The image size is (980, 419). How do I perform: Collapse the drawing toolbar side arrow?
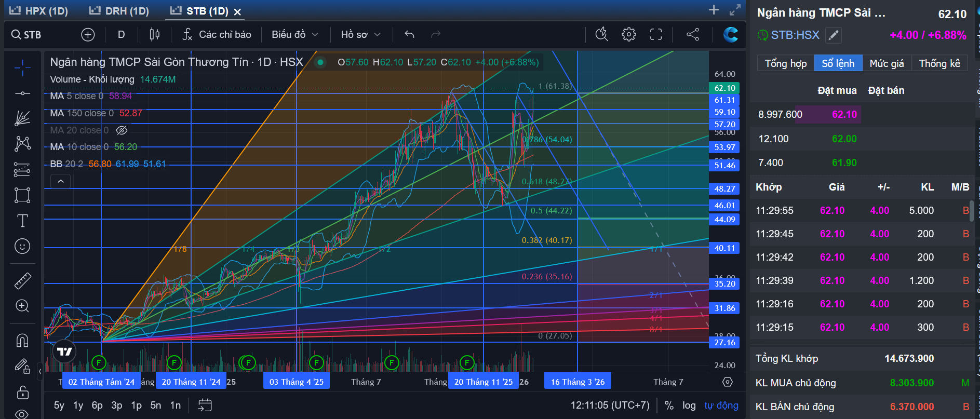pyautogui.click(x=40, y=371)
